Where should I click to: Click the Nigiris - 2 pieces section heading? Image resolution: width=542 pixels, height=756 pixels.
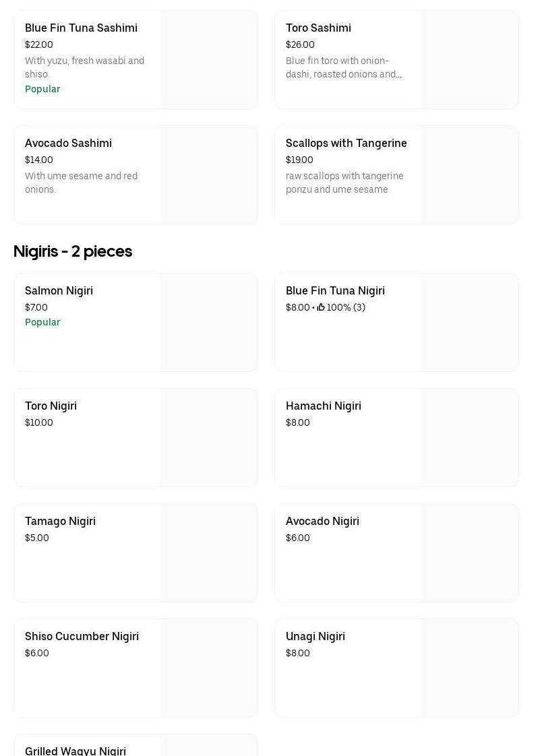coord(73,251)
